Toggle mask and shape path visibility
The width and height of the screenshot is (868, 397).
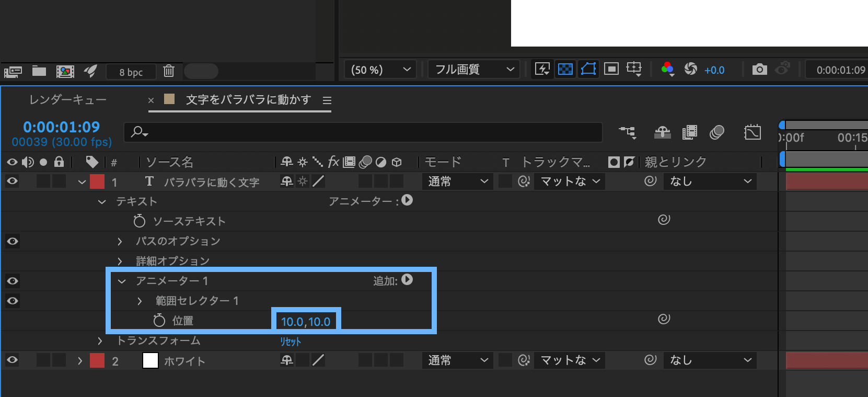point(588,69)
